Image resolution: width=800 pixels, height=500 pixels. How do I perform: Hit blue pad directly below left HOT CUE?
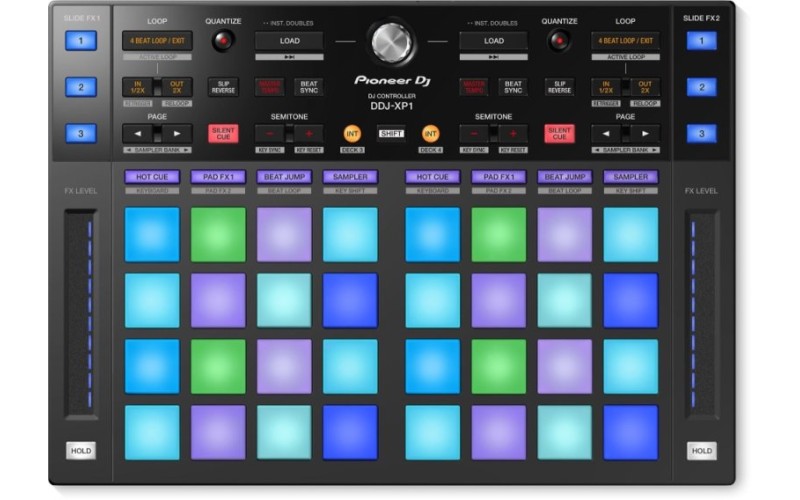tap(152, 235)
